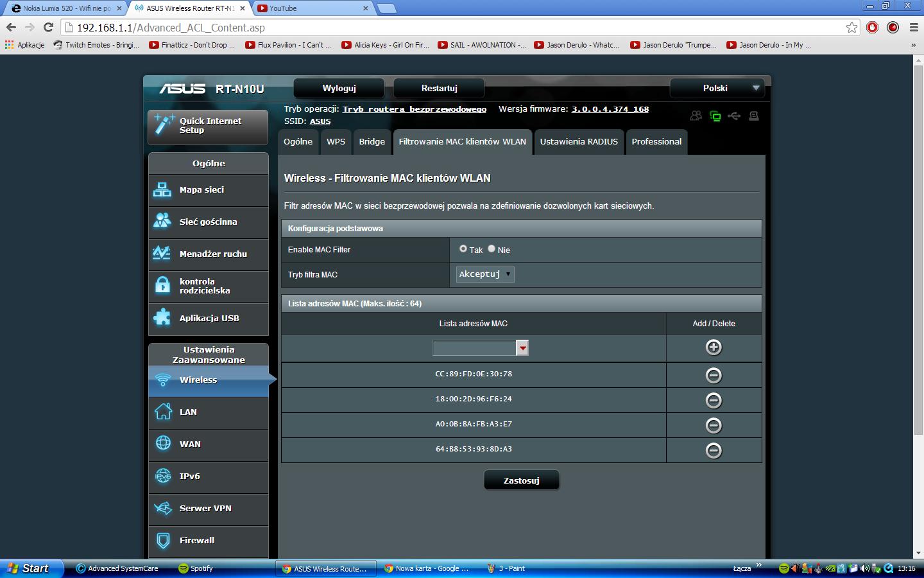This screenshot has width=924, height=578.
Task: Bookmark this page with the star icon
Action: 851,27
